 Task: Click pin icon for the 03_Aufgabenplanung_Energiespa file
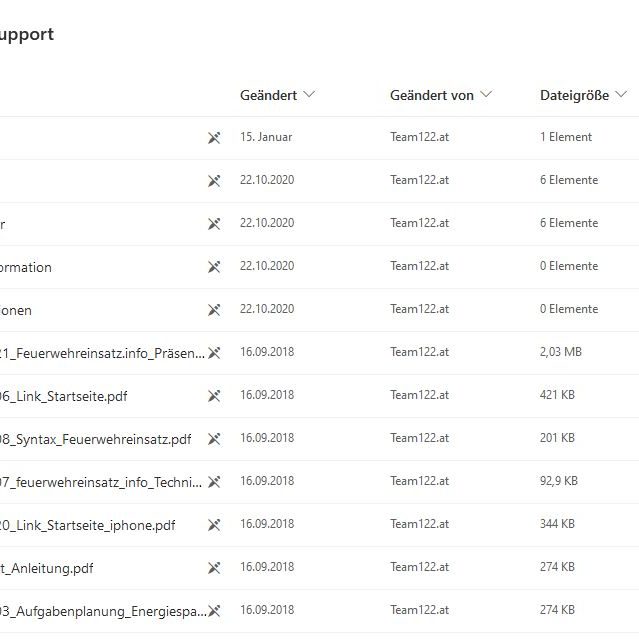[214, 611]
